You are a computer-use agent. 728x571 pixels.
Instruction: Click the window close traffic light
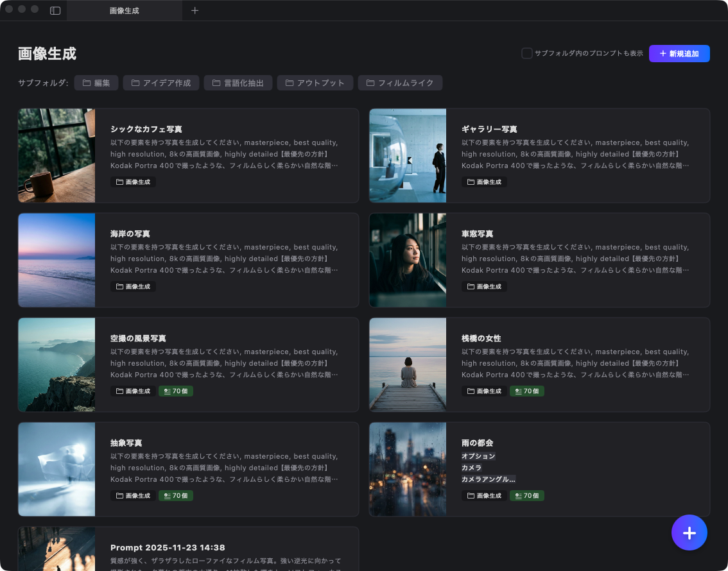pos(9,9)
